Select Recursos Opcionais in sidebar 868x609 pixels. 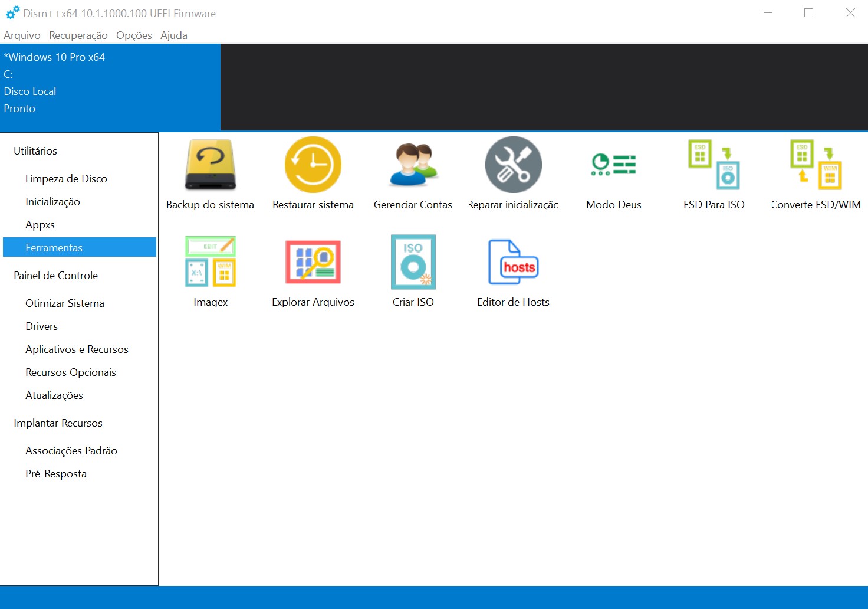point(80,372)
